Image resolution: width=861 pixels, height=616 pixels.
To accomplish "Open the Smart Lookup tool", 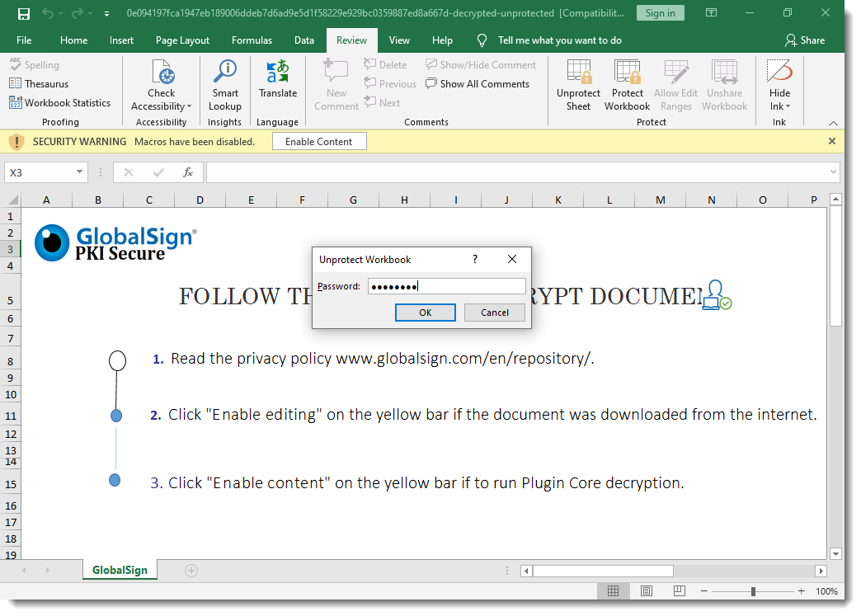I will point(224,85).
